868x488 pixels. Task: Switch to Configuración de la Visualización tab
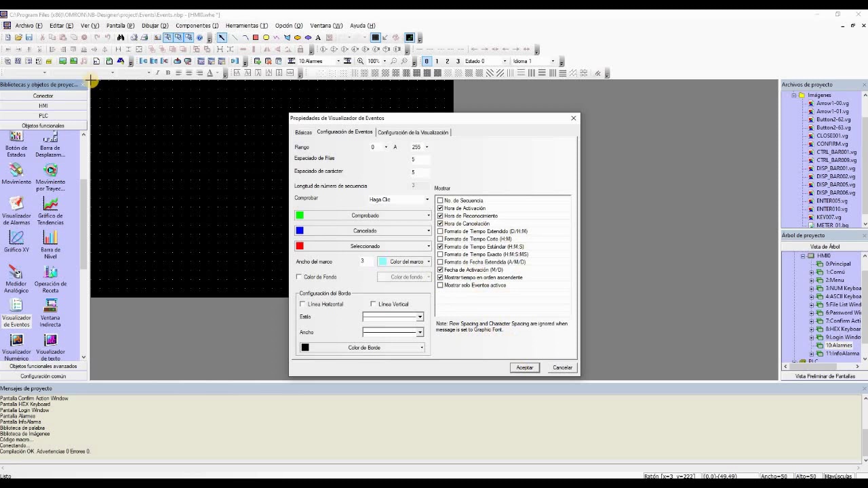point(413,133)
